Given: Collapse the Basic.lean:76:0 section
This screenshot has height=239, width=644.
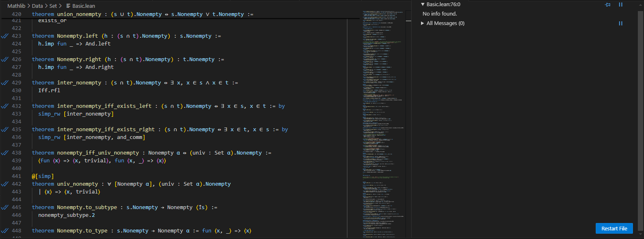Looking at the screenshot, I should (423, 5).
